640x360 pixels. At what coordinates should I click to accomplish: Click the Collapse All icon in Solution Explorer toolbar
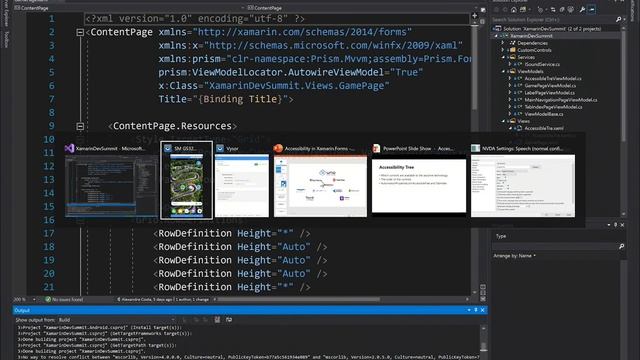[562, 10]
